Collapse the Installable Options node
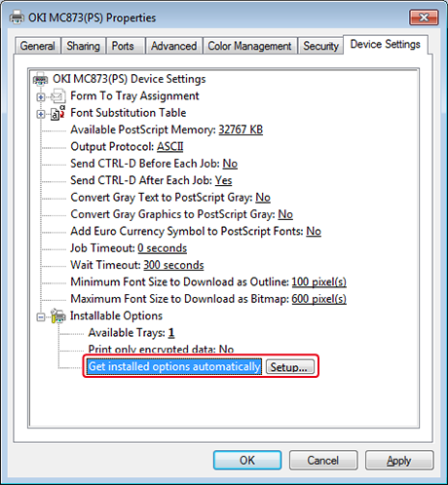The width and height of the screenshot is (448, 485). pos(41,317)
